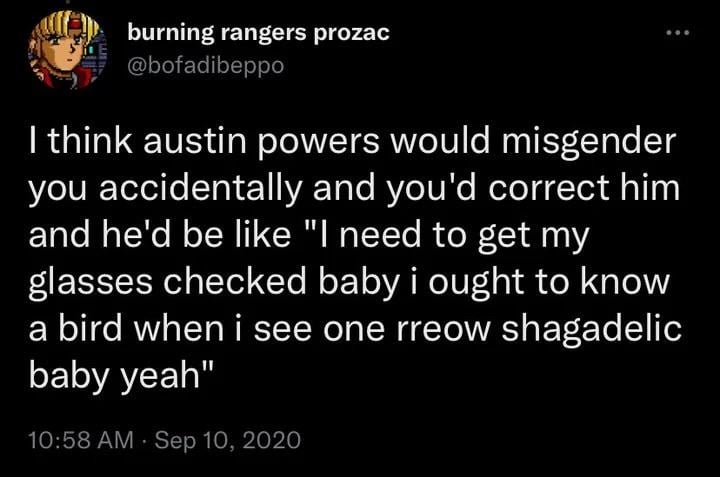The width and height of the screenshot is (720, 477).
Task: Click the word 'ought' in tweet
Action: [x=476, y=283]
